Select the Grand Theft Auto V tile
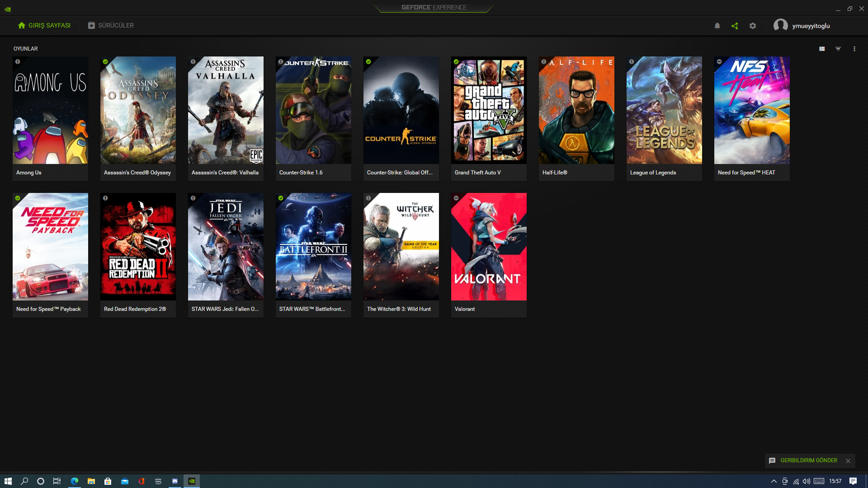 click(488, 110)
